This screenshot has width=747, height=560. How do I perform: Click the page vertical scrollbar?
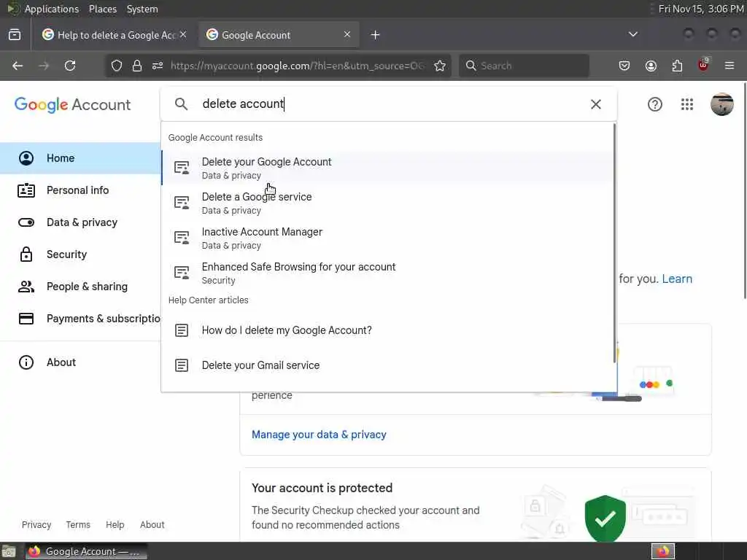click(x=745, y=190)
